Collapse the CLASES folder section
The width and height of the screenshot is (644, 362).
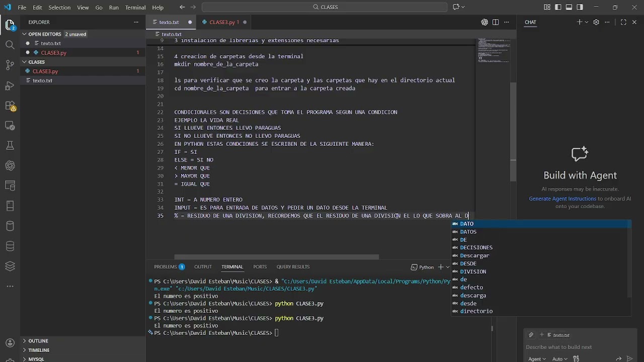pyautogui.click(x=83, y=62)
